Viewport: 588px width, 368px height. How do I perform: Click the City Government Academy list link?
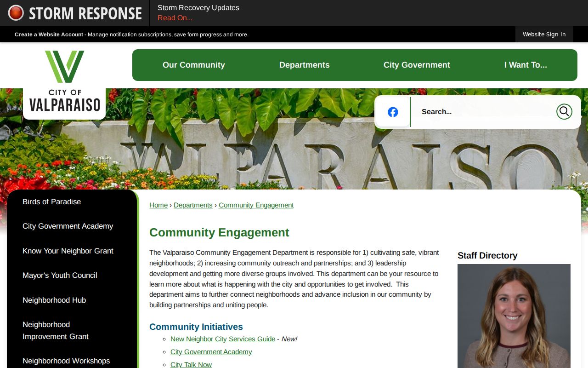click(x=211, y=352)
